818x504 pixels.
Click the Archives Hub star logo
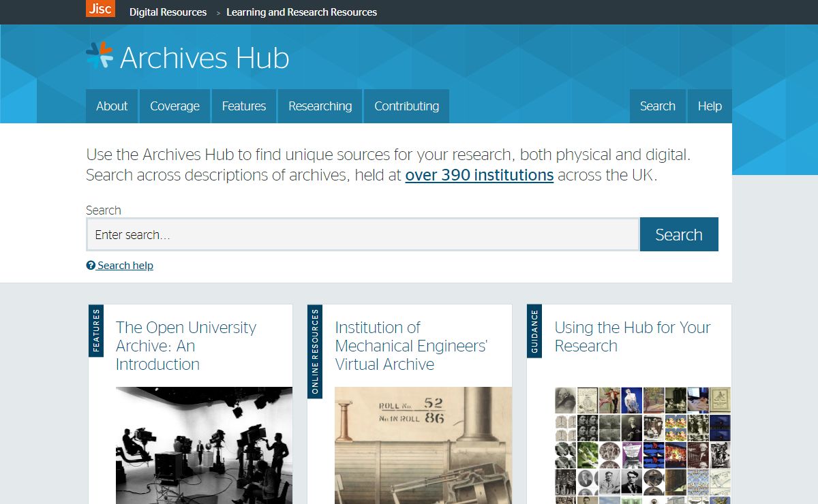click(100, 56)
